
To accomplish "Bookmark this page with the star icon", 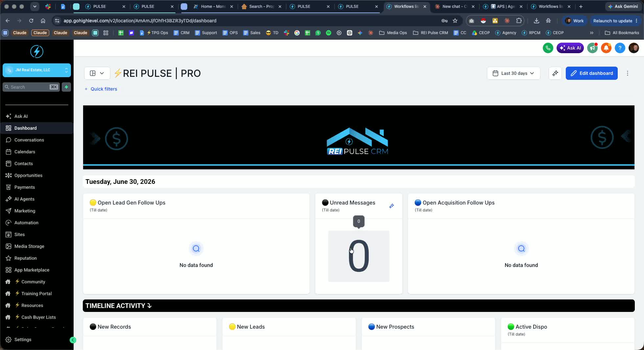I will (455, 21).
